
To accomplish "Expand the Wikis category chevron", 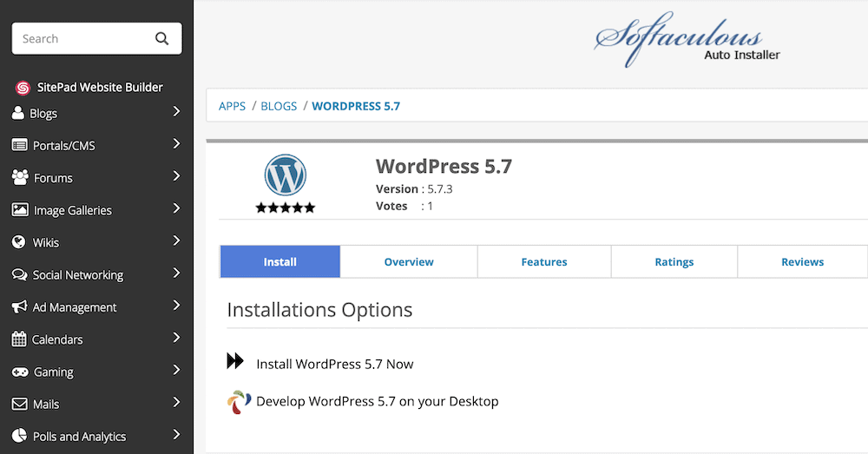I will pos(176,240).
